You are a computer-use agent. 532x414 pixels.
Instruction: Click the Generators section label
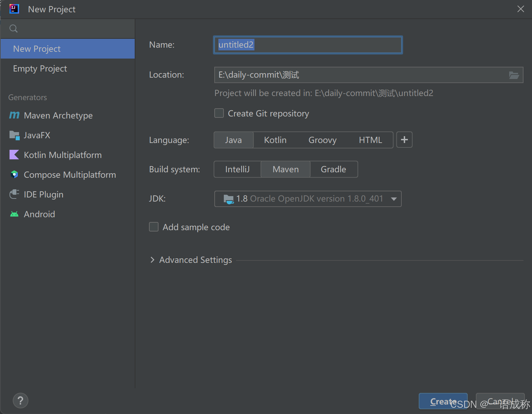coord(28,97)
